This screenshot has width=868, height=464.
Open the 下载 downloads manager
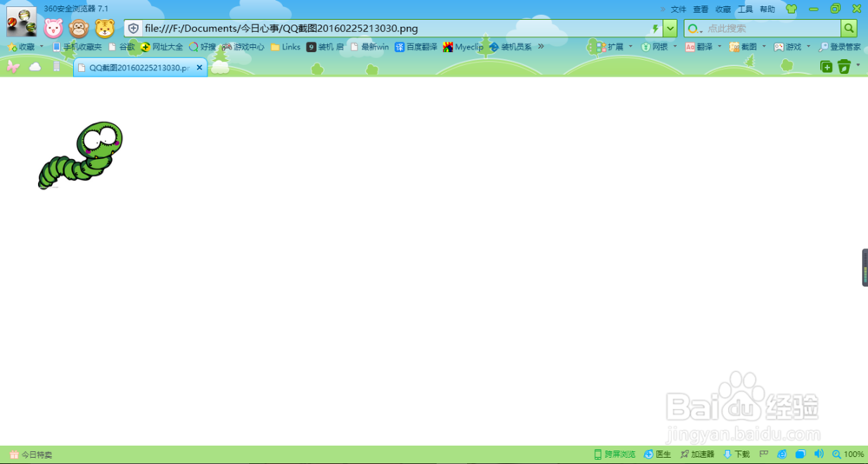736,454
